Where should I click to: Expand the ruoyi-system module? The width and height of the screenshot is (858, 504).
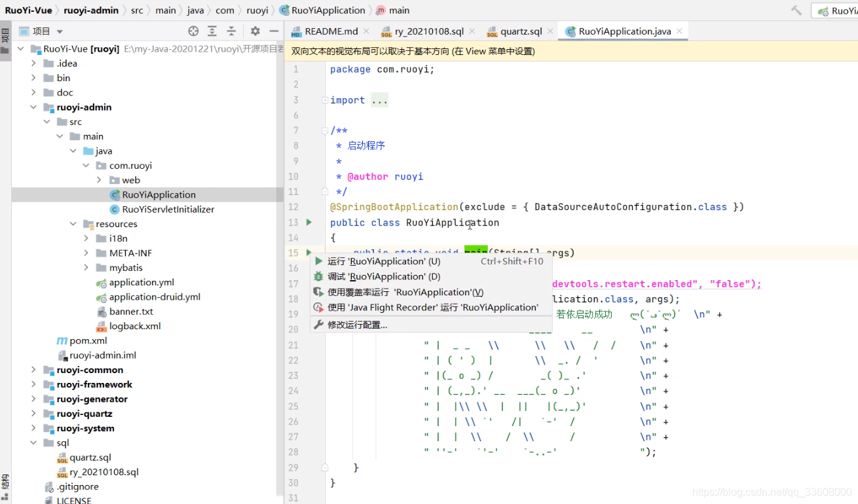tap(33, 428)
